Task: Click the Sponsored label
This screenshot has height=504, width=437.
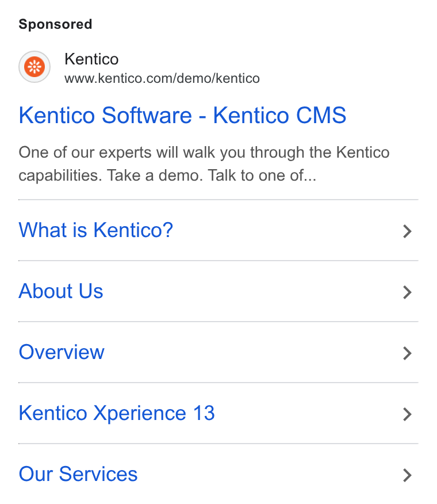Action: 55,24
